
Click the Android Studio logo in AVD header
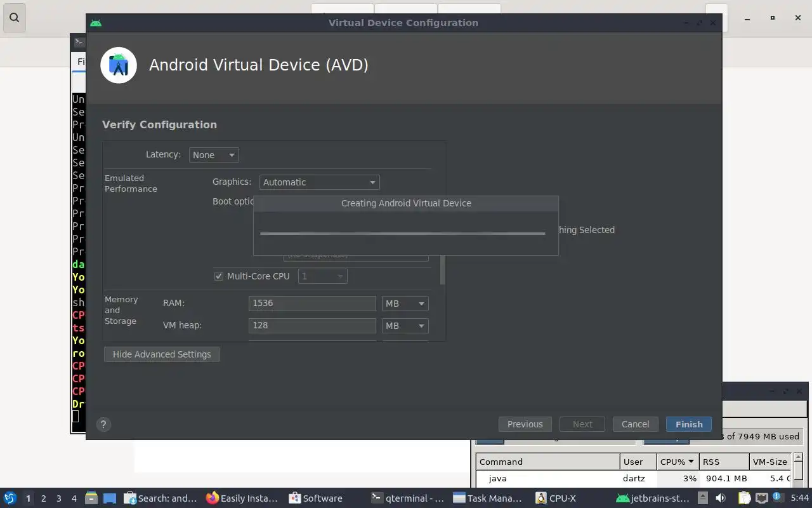pyautogui.click(x=119, y=65)
